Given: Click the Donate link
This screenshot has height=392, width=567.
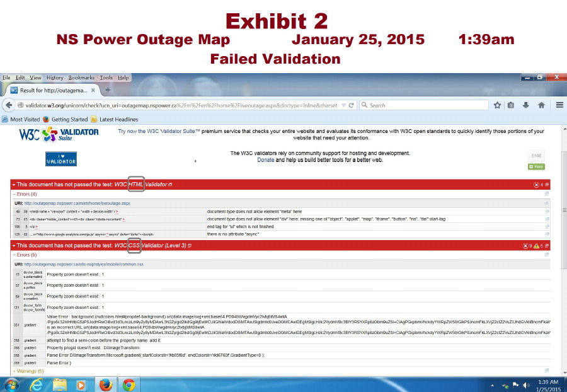Looking at the screenshot, I should pos(265,160).
